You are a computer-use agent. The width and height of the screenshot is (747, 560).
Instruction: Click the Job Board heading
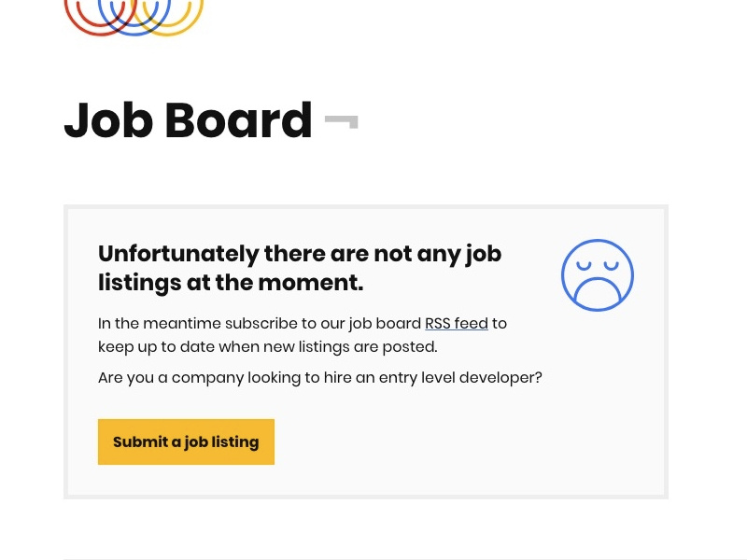click(x=189, y=120)
